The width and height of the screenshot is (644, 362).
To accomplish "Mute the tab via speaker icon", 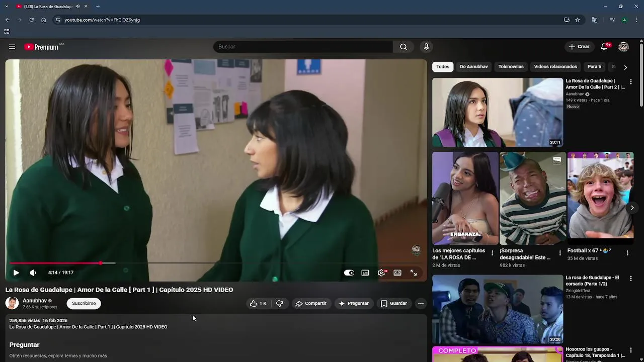I will [x=77, y=7].
